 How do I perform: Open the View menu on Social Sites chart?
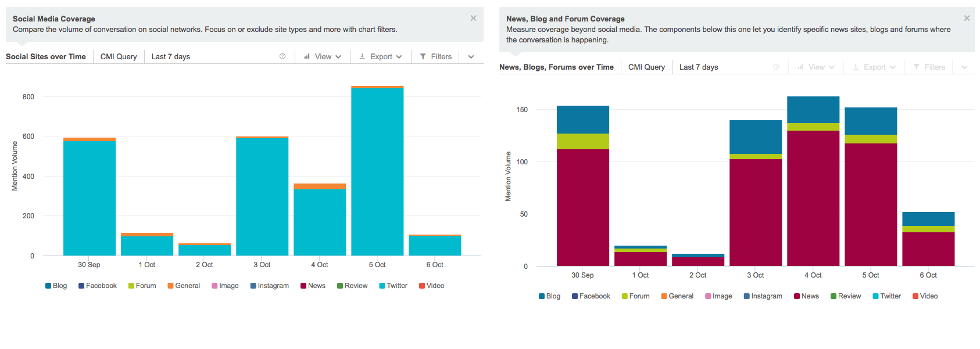[323, 56]
